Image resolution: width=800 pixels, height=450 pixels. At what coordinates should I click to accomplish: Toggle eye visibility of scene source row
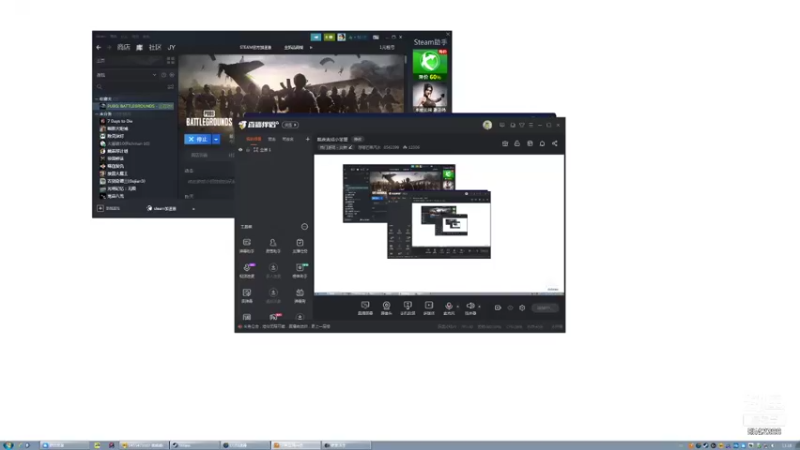tap(240, 150)
